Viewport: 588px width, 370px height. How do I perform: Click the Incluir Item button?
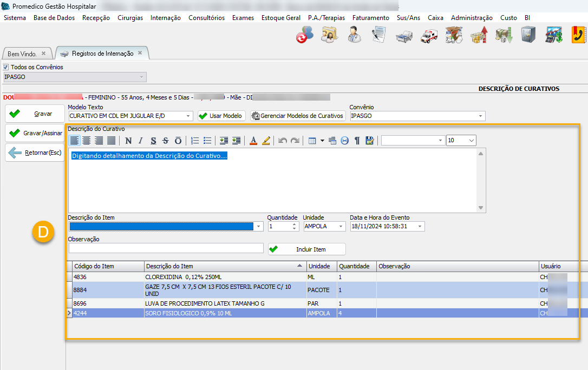pos(307,249)
